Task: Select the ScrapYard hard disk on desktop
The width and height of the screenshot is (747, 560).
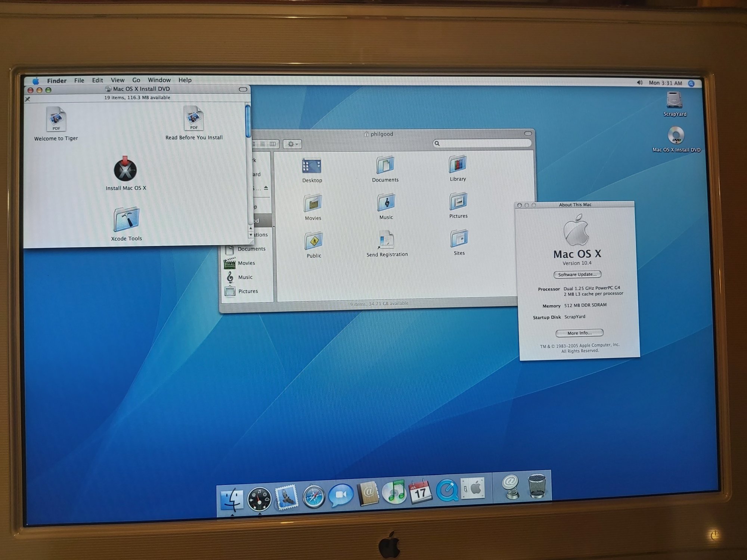Action: tap(674, 100)
